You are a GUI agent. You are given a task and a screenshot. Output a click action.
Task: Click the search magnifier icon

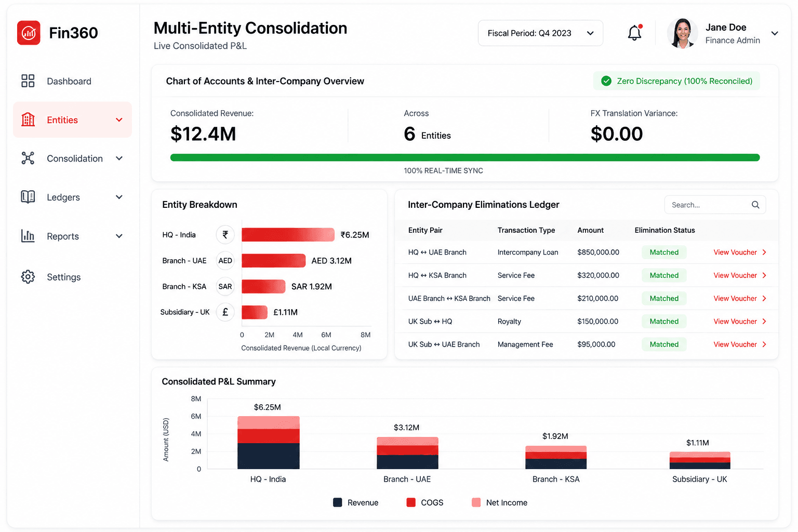755,205
